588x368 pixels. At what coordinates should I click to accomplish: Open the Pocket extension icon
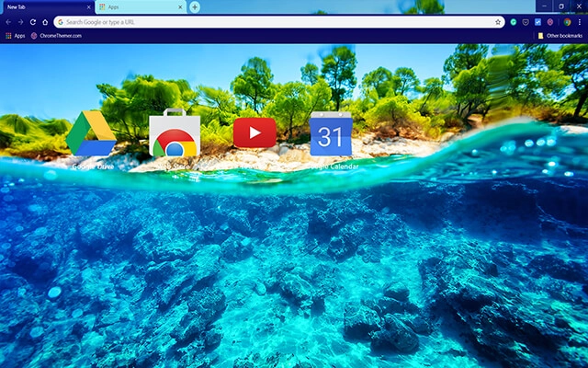click(526, 22)
